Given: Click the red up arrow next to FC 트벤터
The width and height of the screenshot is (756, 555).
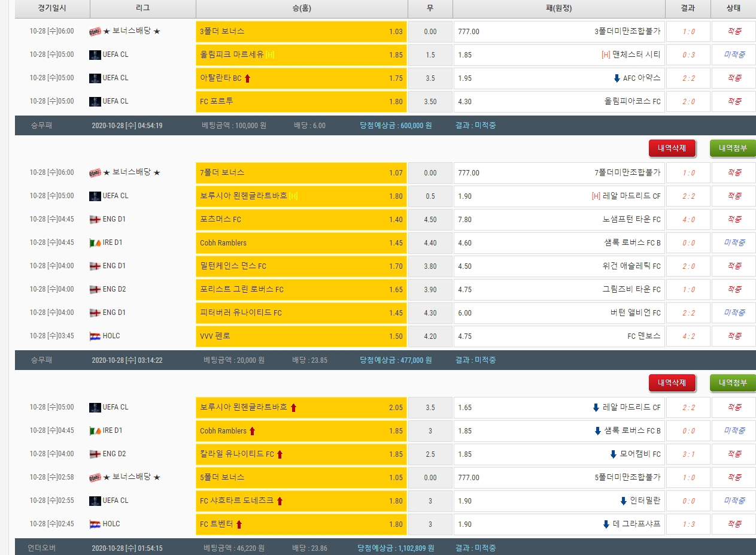Looking at the screenshot, I should click(239, 524).
